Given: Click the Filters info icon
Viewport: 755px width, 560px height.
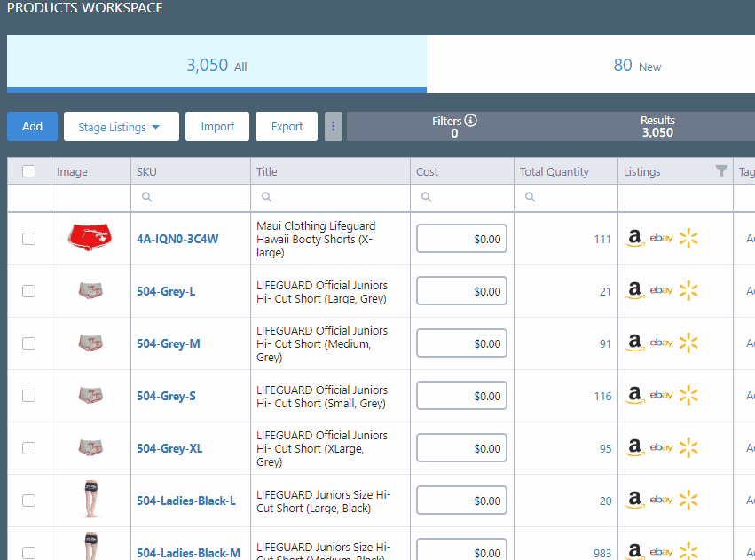Looking at the screenshot, I should (x=470, y=121).
